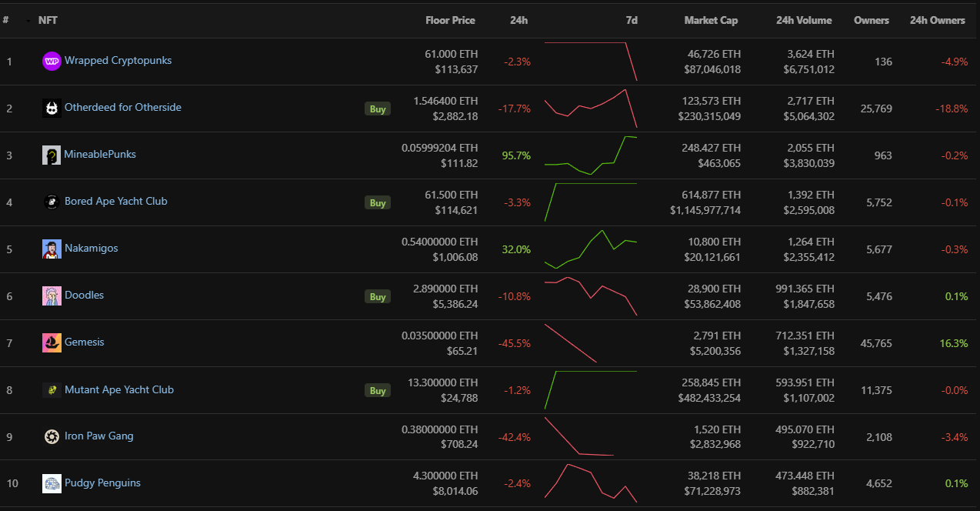The height and width of the screenshot is (511, 980).
Task: Click Otherdeed for Otherside 7d sparkline chart
Action: coord(591,109)
